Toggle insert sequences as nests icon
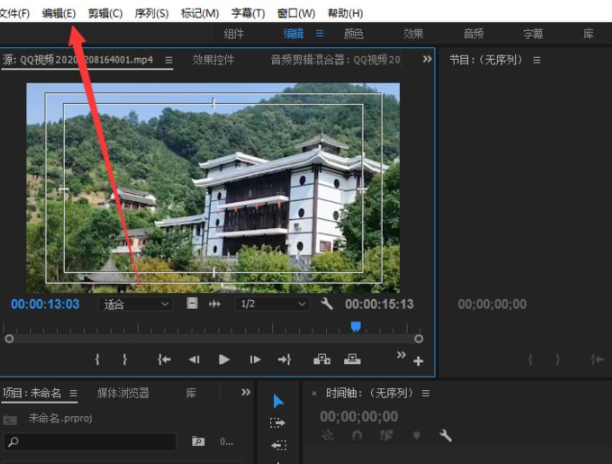The width and height of the screenshot is (612, 464). tap(328, 435)
